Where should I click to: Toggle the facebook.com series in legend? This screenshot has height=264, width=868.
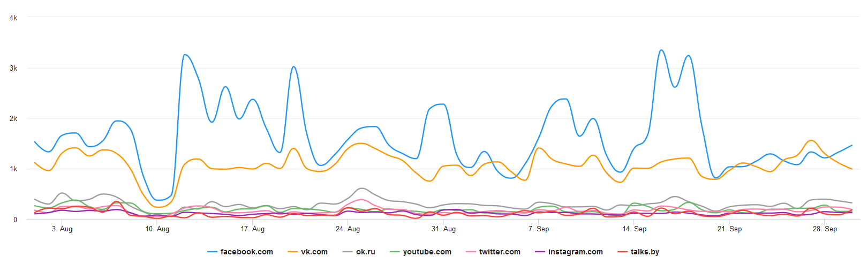(x=246, y=252)
